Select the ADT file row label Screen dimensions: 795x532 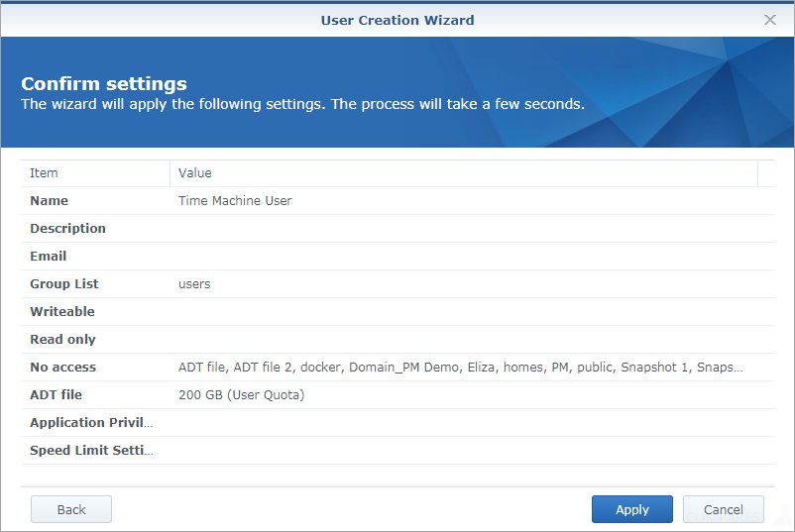tap(56, 394)
